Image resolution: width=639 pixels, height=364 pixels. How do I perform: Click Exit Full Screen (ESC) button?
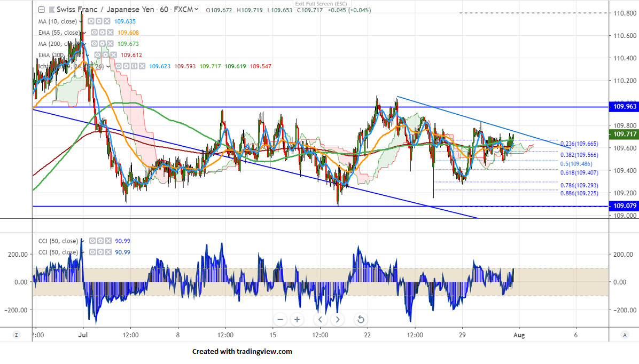coord(321,4)
